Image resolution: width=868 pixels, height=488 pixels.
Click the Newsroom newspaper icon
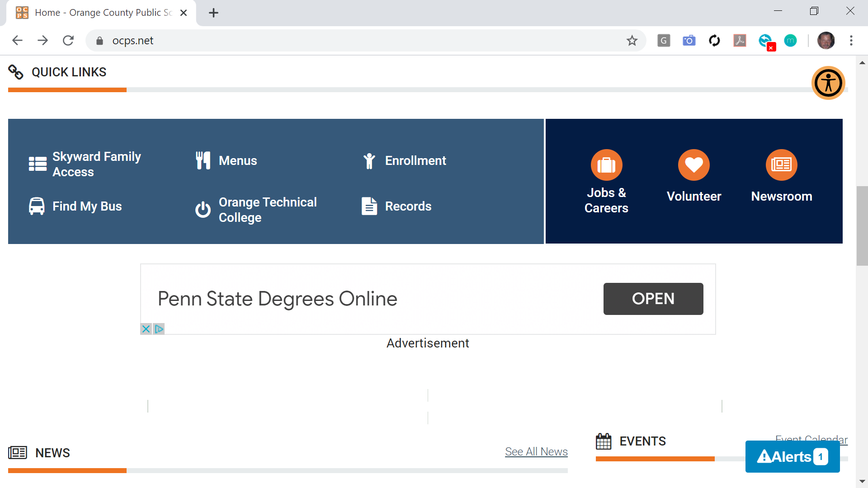click(x=781, y=165)
